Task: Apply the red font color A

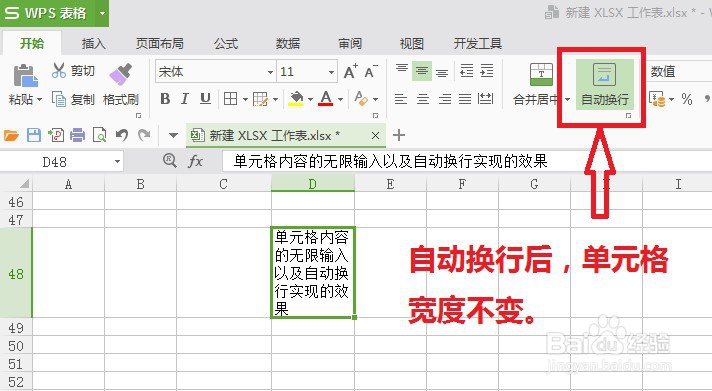Action: [x=326, y=99]
